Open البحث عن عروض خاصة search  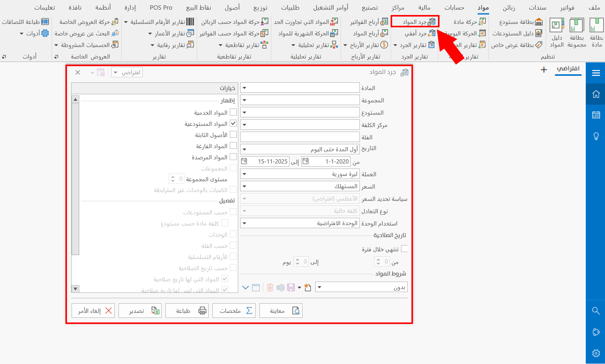(87, 33)
